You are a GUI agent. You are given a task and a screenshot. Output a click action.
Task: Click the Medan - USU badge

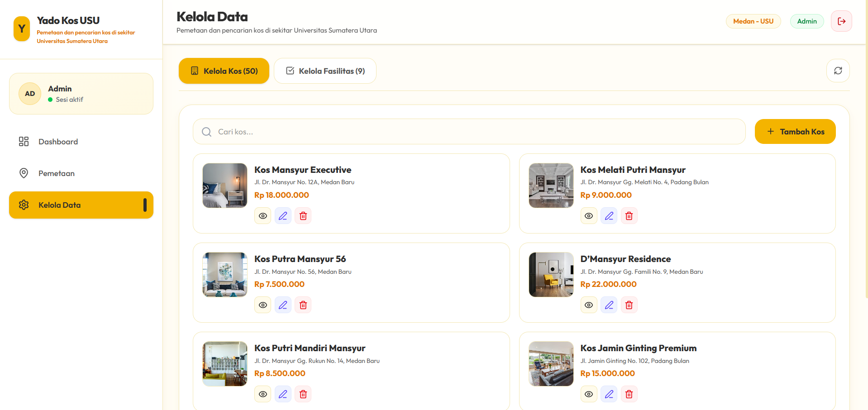[x=753, y=21]
